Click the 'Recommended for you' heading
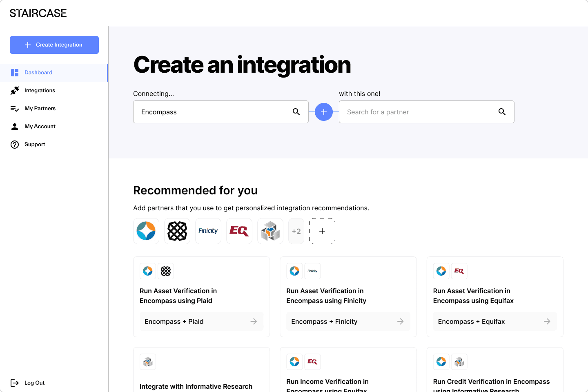This screenshot has height=392, width=588. pos(195,190)
